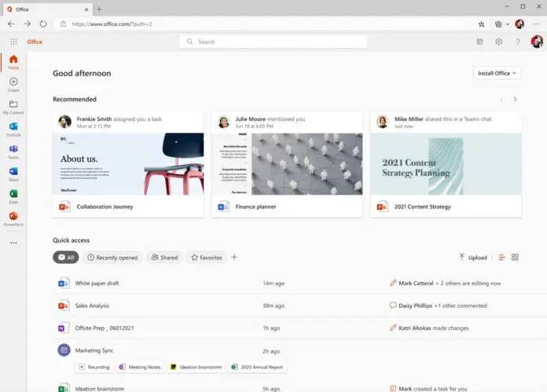The image size is (547, 392).
Task: Select the Shared filter
Action: [x=164, y=258]
